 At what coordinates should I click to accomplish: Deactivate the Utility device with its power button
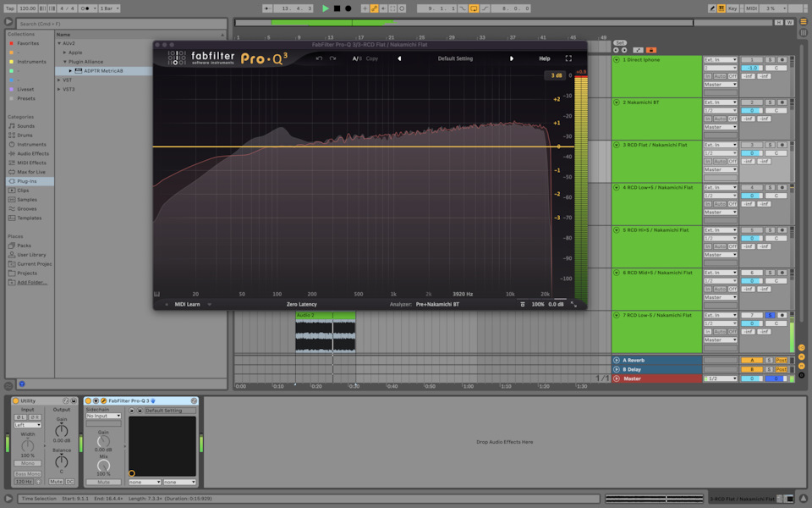(x=15, y=400)
